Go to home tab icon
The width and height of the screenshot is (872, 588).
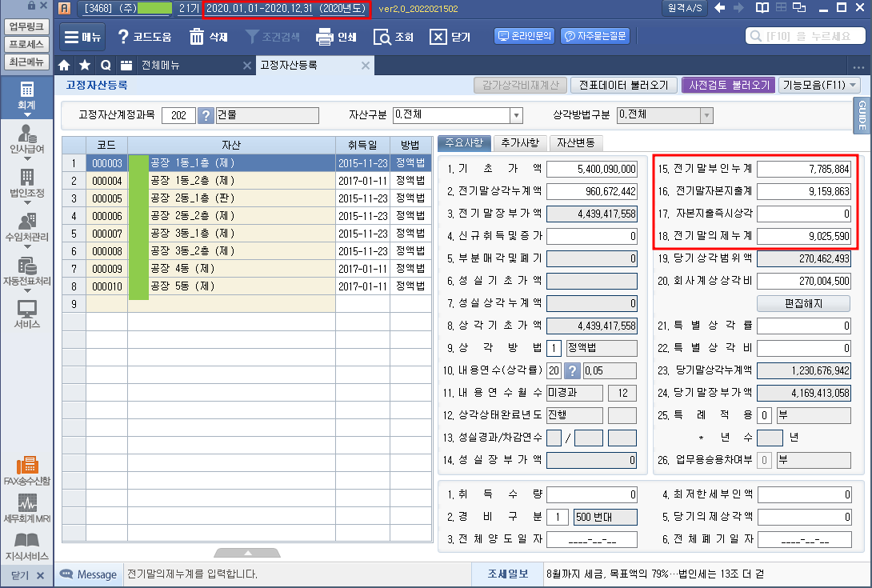pyautogui.click(x=65, y=65)
